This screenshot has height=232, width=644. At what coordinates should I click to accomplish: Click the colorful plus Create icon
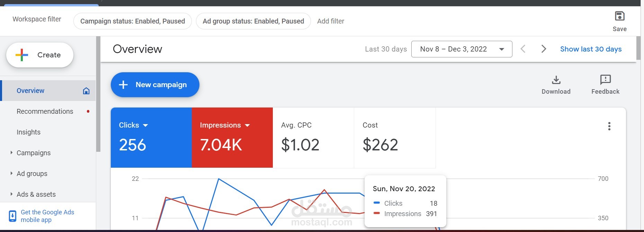point(22,55)
